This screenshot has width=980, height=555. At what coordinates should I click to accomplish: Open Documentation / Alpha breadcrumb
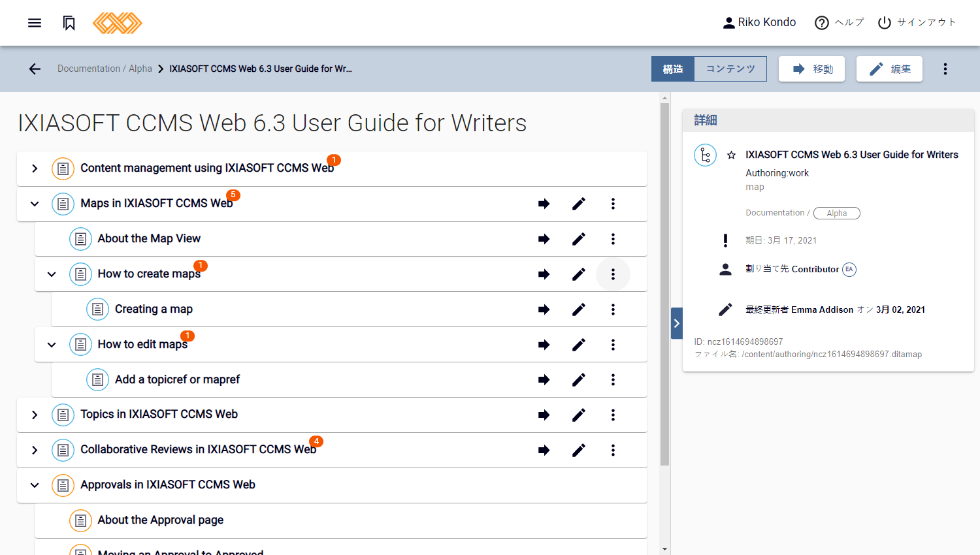click(x=105, y=69)
